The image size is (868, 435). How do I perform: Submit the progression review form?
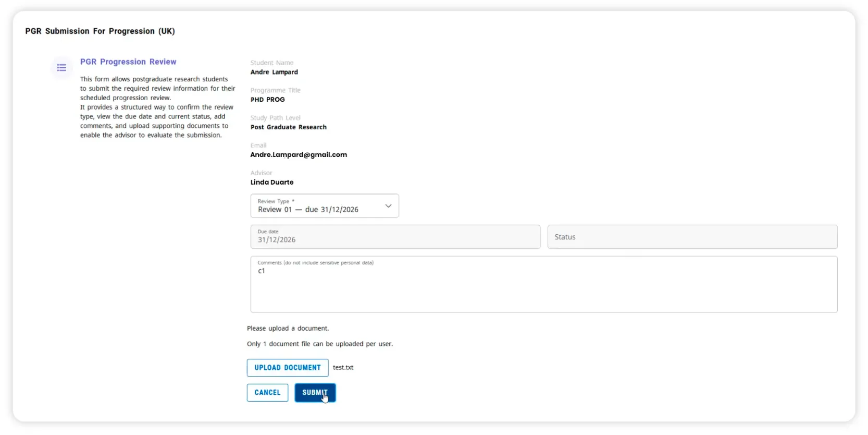(x=315, y=393)
